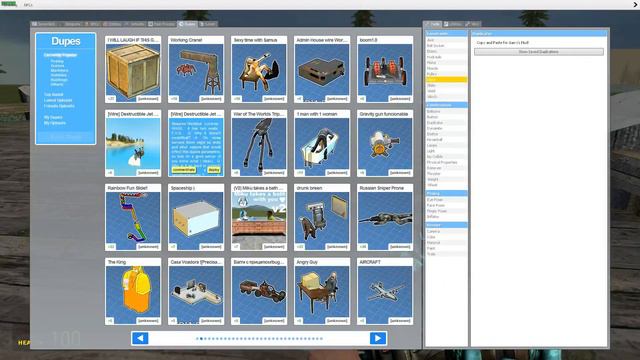The image size is (640, 360).
Task: Select the Face Poser tool
Action: point(446,206)
